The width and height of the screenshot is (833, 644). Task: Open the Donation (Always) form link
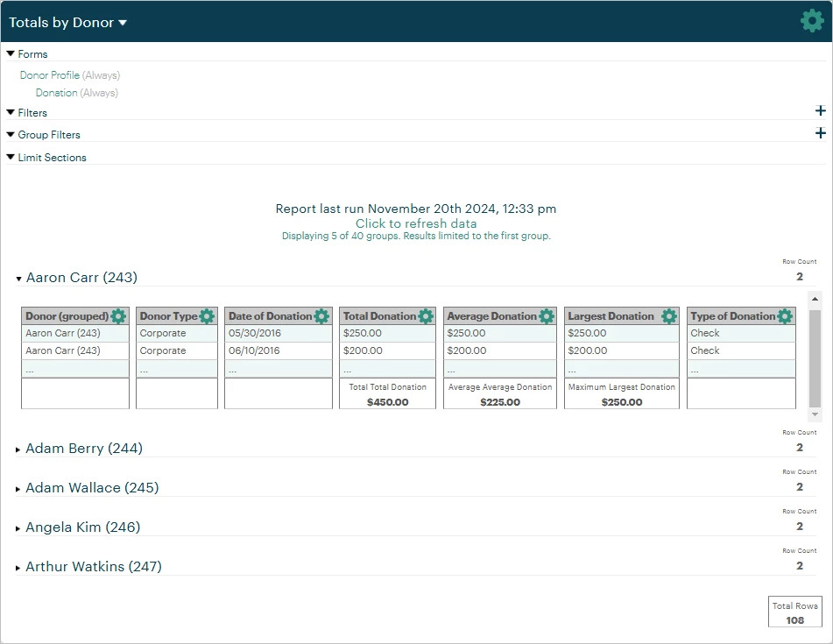click(x=77, y=93)
